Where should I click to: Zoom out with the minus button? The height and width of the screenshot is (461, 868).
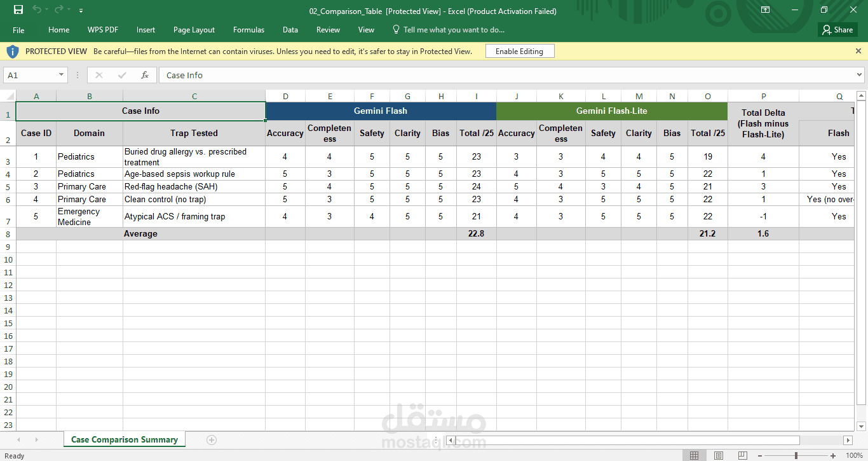coord(760,455)
